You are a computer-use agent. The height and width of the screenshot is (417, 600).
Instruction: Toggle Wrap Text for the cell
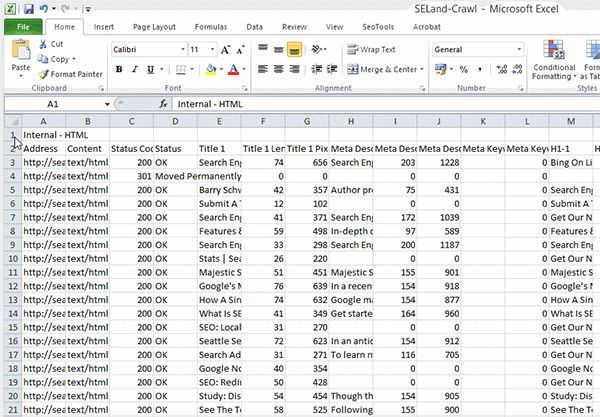[x=371, y=49]
